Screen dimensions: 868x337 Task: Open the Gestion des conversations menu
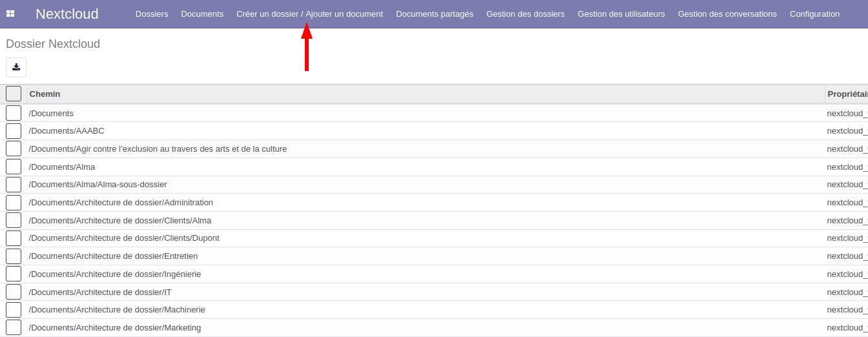click(x=727, y=14)
